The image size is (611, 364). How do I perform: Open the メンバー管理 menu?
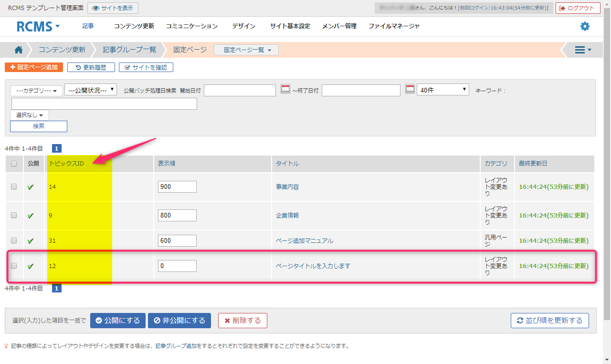[339, 26]
